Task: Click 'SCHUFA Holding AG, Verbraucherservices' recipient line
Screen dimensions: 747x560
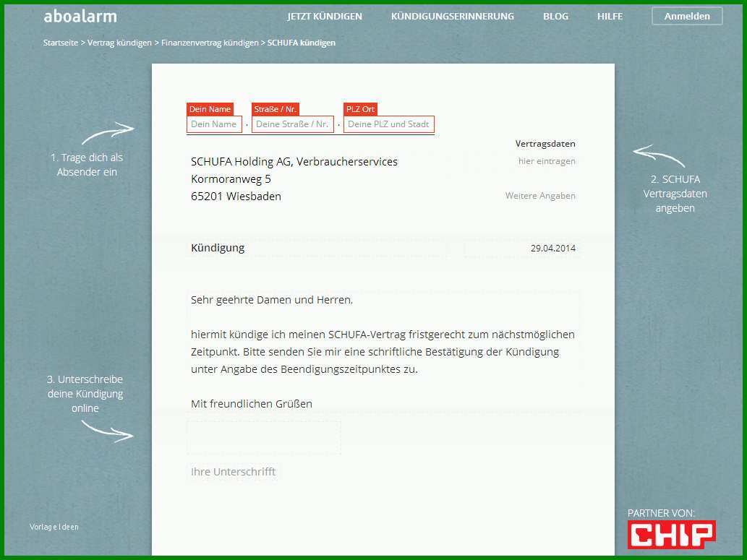Action: (294, 162)
